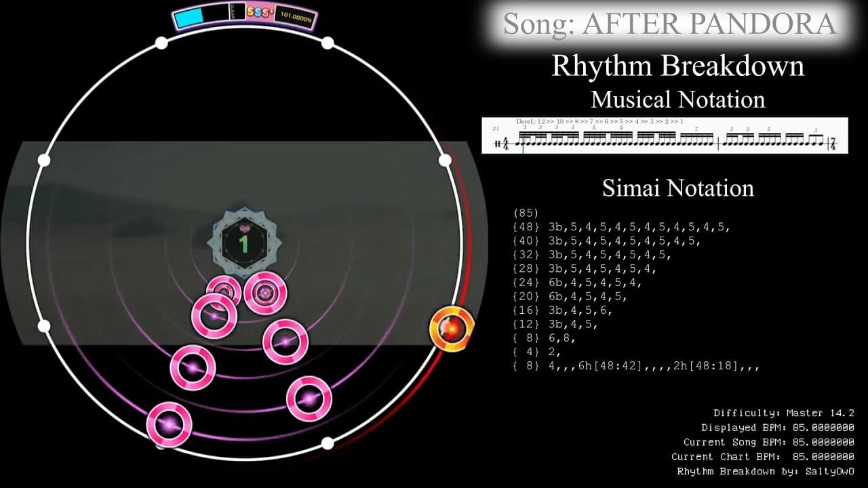Click the 'Simai Notation' heading
The image size is (868, 488).
pos(678,188)
